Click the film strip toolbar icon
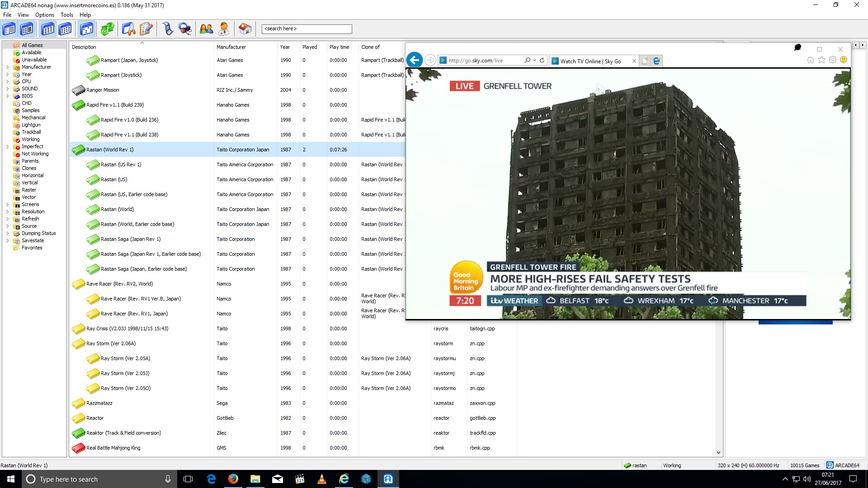 (x=168, y=29)
